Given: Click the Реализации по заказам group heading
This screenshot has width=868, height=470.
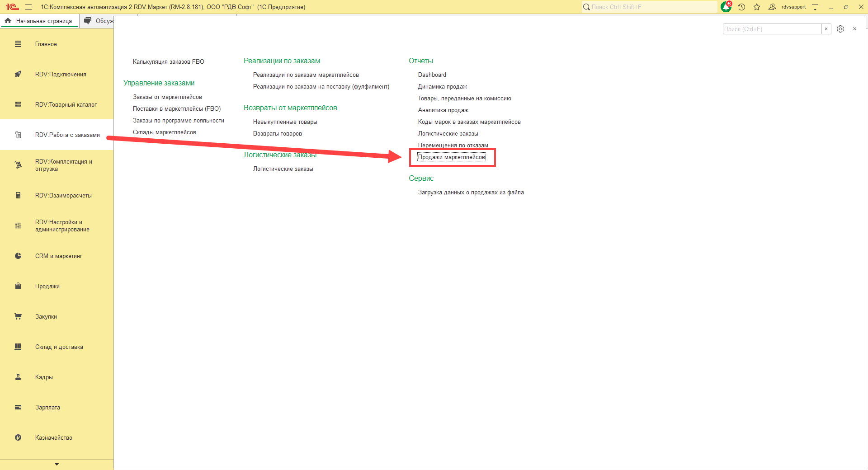Looking at the screenshot, I should click(x=282, y=61).
